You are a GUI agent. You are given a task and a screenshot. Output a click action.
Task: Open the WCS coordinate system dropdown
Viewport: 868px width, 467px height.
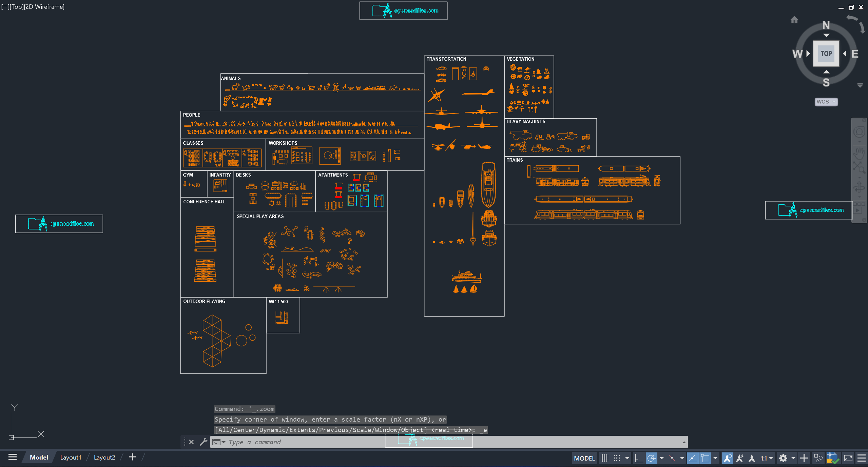click(x=826, y=102)
